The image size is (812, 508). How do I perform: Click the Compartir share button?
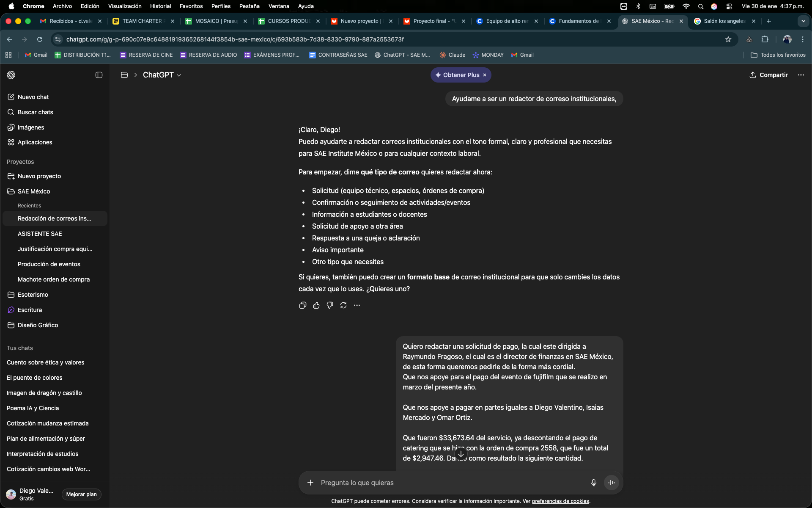769,75
